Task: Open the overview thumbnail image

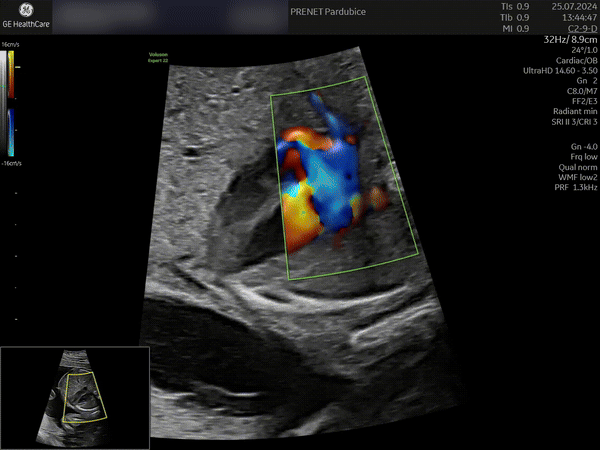Action: [75, 397]
